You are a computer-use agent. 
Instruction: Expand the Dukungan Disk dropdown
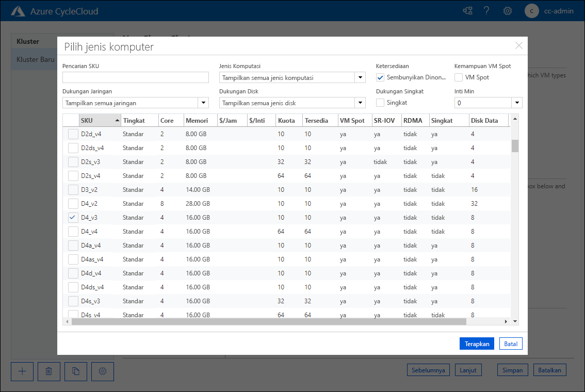tap(360, 103)
